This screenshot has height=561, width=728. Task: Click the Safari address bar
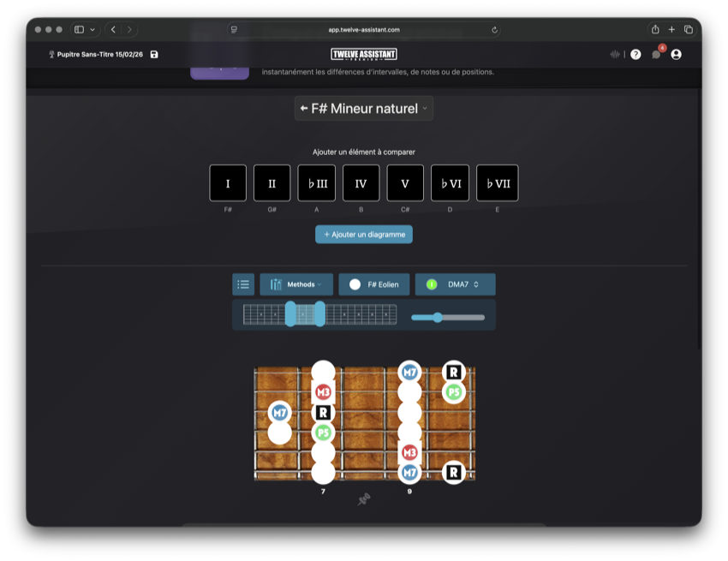tap(364, 29)
